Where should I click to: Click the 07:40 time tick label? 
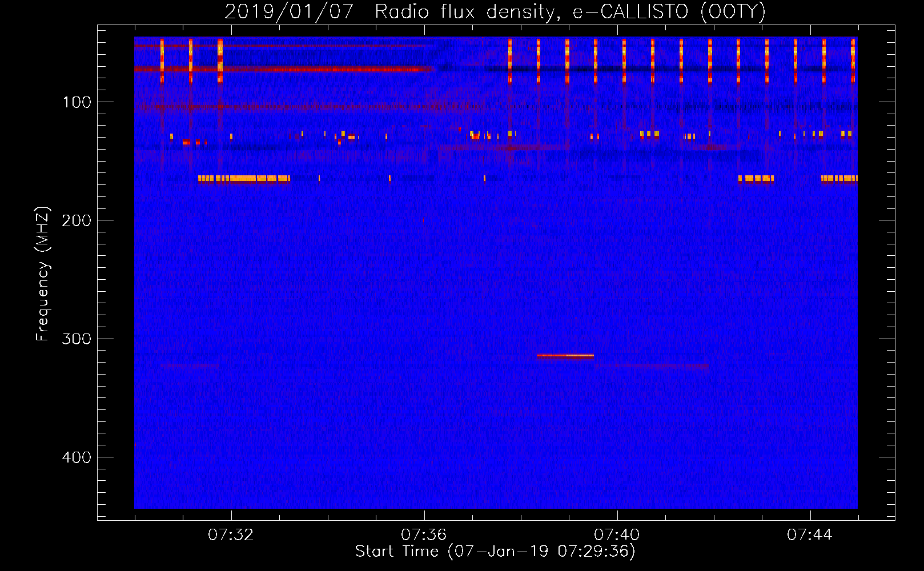[x=617, y=535]
